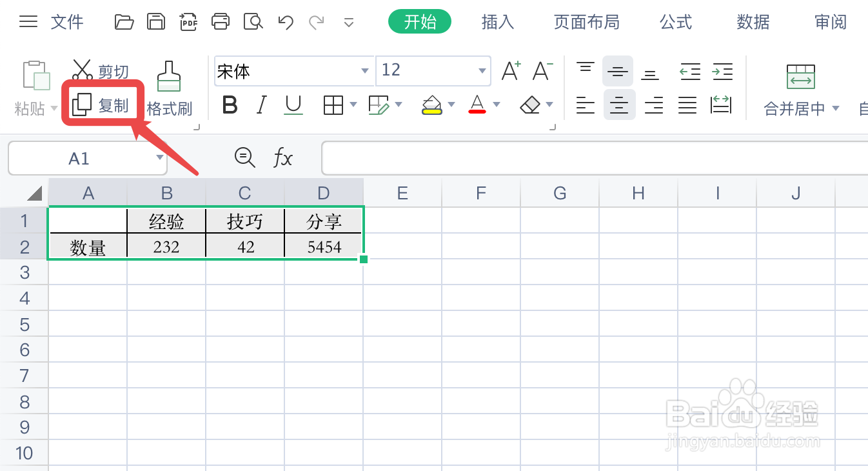Toggle underline formatting
This screenshot has width=868, height=471.
pyautogui.click(x=293, y=105)
